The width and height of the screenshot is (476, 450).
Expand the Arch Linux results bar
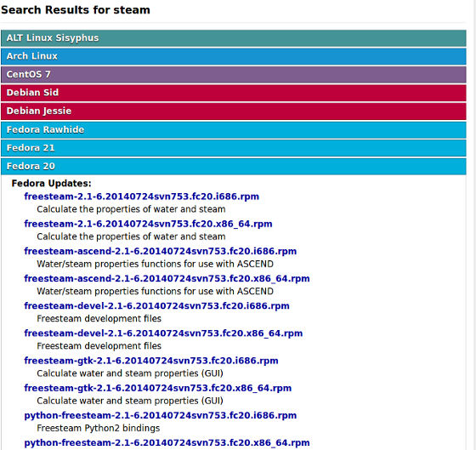(234, 56)
